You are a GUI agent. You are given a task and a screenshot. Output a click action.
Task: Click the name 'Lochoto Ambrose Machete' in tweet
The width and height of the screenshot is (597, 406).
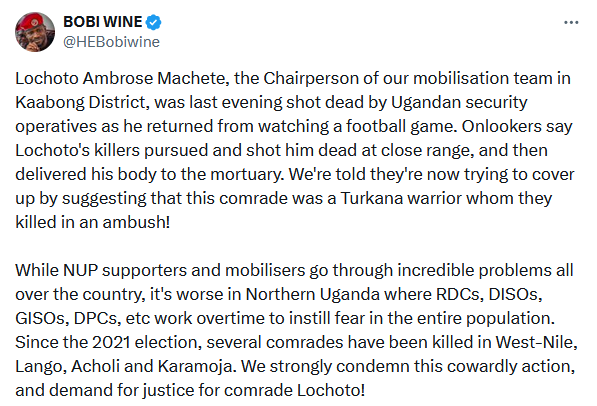click(x=120, y=78)
